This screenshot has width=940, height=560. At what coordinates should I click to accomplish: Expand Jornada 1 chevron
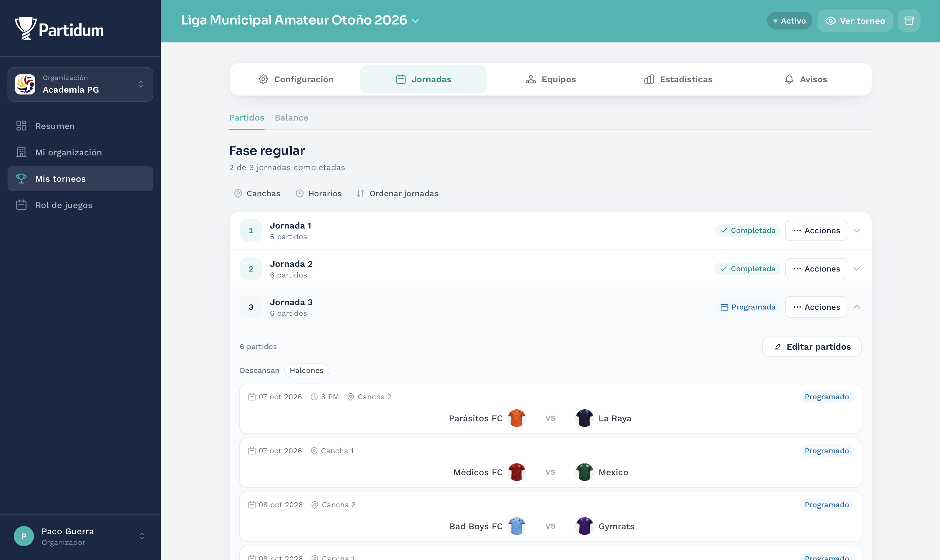click(856, 231)
